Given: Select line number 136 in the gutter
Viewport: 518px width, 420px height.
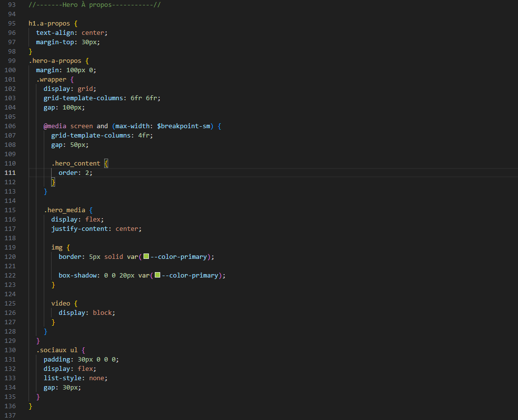Looking at the screenshot, I should 10,406.
